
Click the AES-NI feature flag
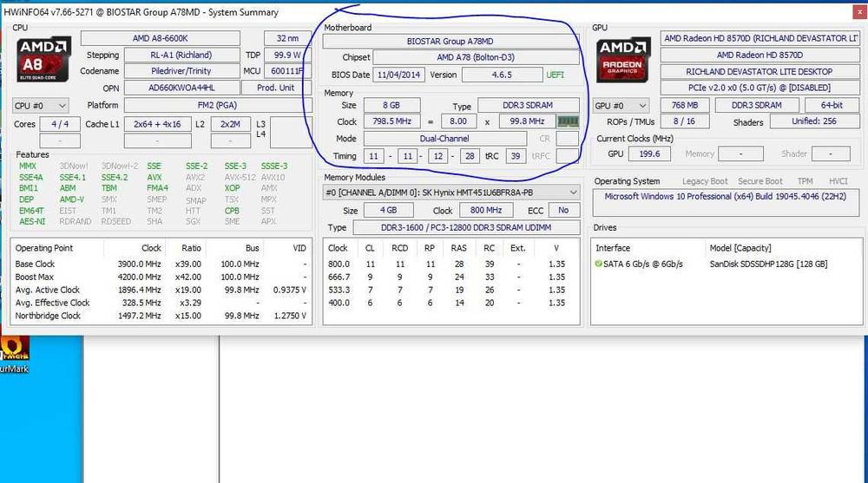pos(32,221)
